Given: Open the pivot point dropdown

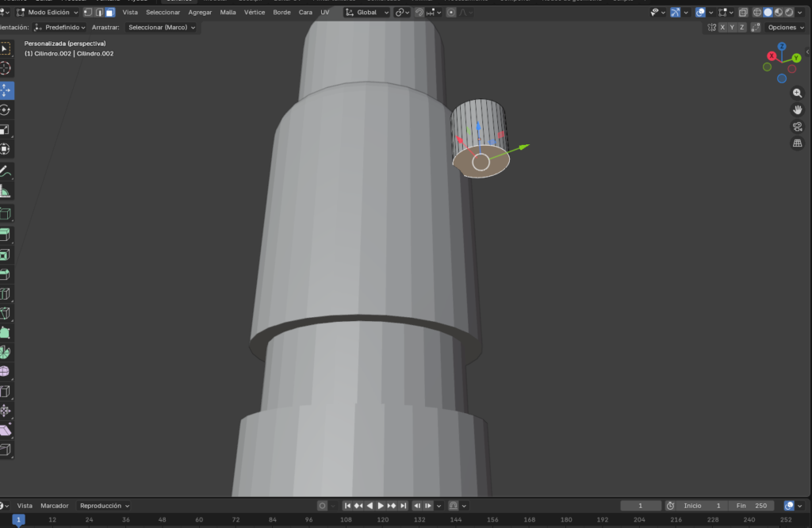Looking at the screenshot, I should pos(402,13).
